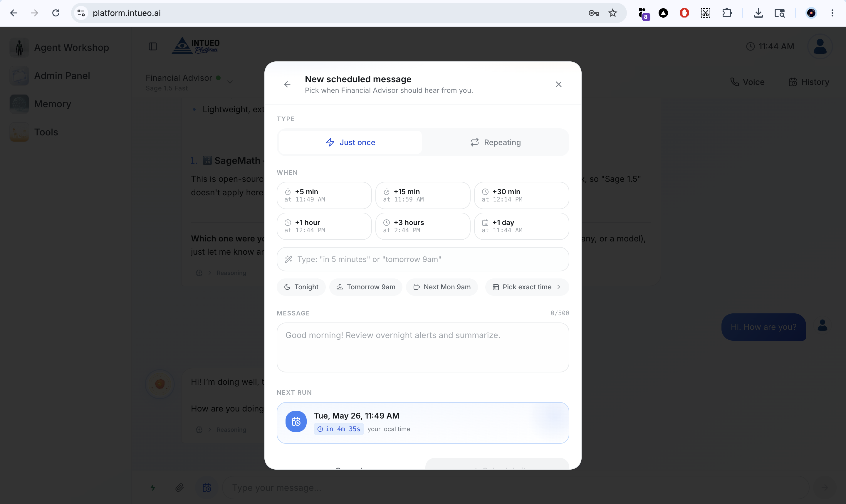This screenshot has height=504, width=846.
Task: Open Pick exact time chooser
Action: (x=527, y=287)
